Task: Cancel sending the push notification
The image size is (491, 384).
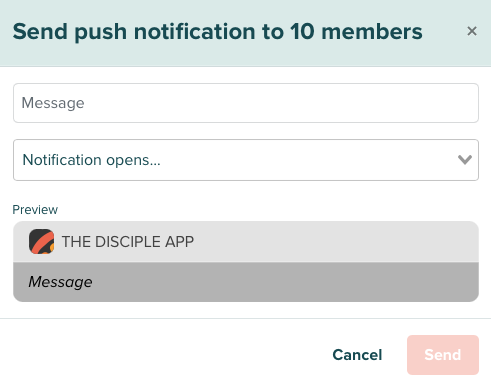Action: pyautogui.click(x=357, y=355)
